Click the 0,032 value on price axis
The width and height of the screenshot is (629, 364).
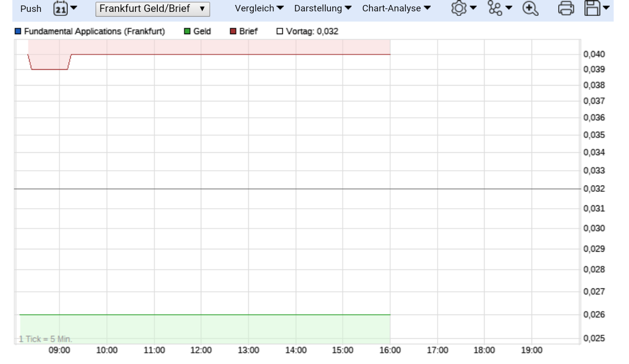coord(594,189)
